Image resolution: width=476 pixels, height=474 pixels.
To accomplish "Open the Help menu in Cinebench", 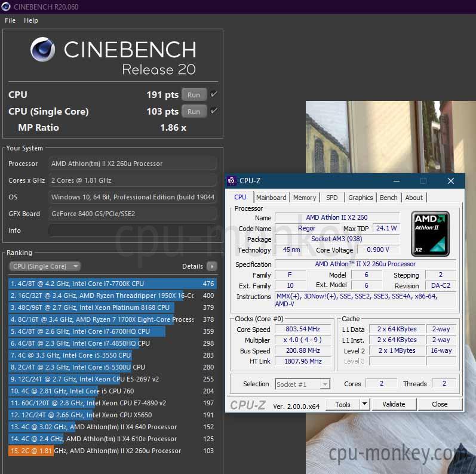I will pos(31,20).
